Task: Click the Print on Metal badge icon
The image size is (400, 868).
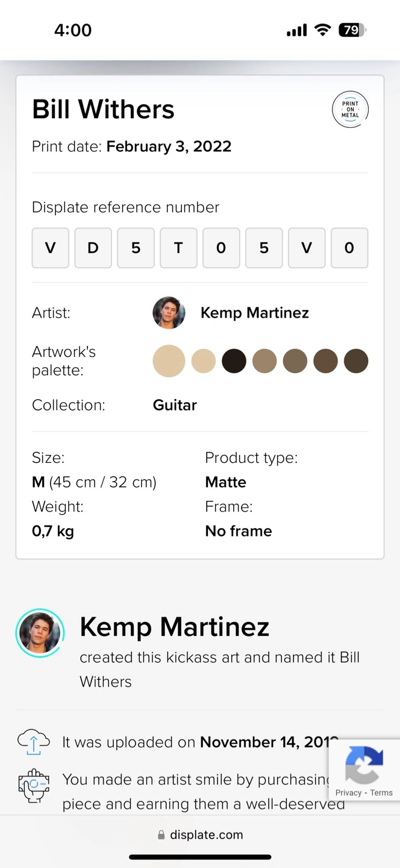Action: (x=350, y=110)
